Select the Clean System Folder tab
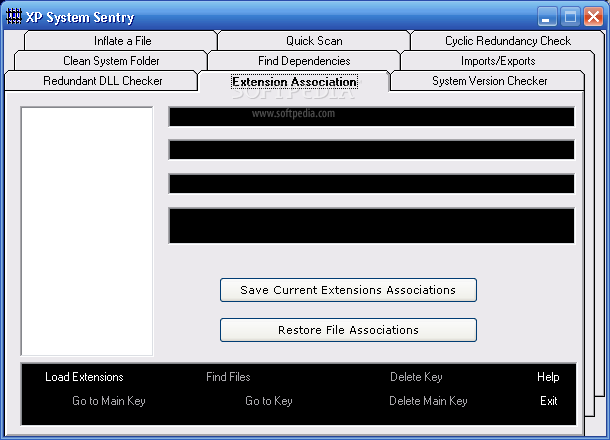Viewport: 610px width, 440px height. [111, 61]
